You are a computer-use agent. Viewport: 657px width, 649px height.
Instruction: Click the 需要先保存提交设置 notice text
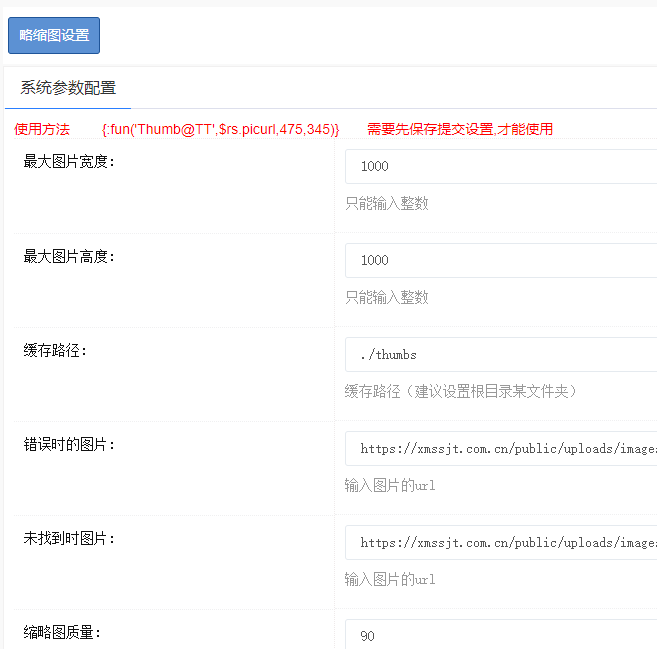pyautogui.click(x=459, y=129)
